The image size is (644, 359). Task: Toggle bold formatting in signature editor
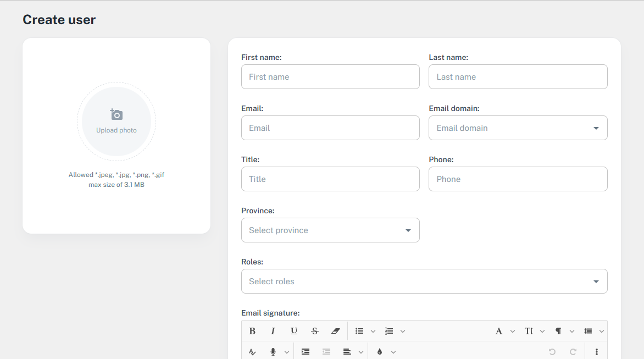pyautogui.click(x=252, y=331)
